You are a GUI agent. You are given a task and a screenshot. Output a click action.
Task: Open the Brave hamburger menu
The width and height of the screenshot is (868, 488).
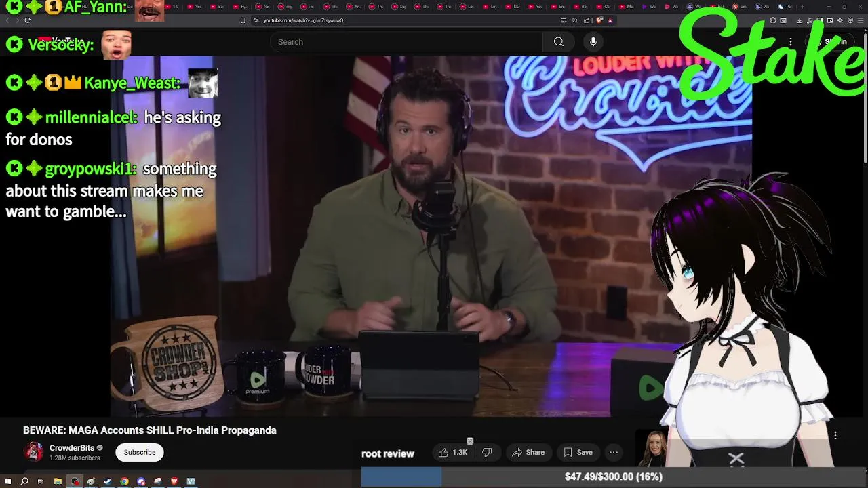(x=861, y=20)
